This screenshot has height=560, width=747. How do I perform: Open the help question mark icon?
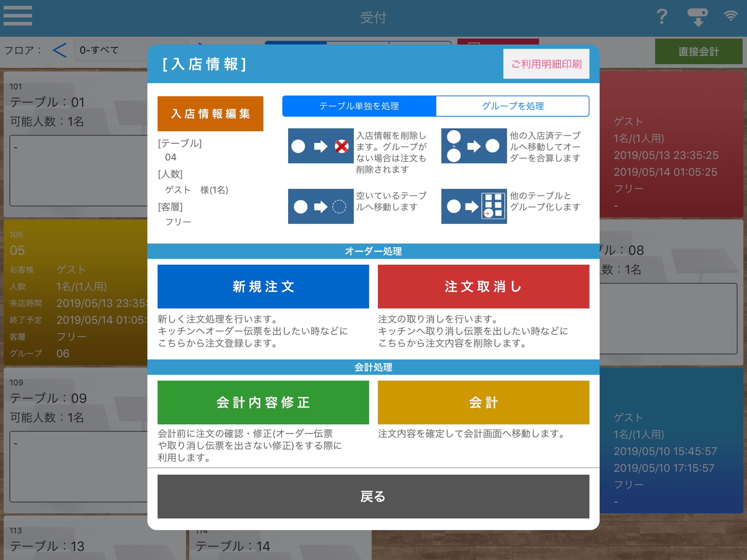click(662, 16)
